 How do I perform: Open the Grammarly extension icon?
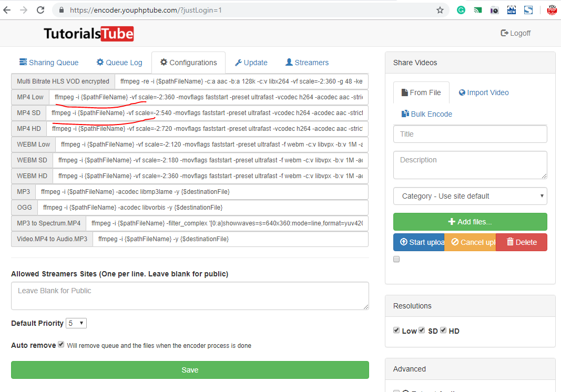[x=461, y=10]
